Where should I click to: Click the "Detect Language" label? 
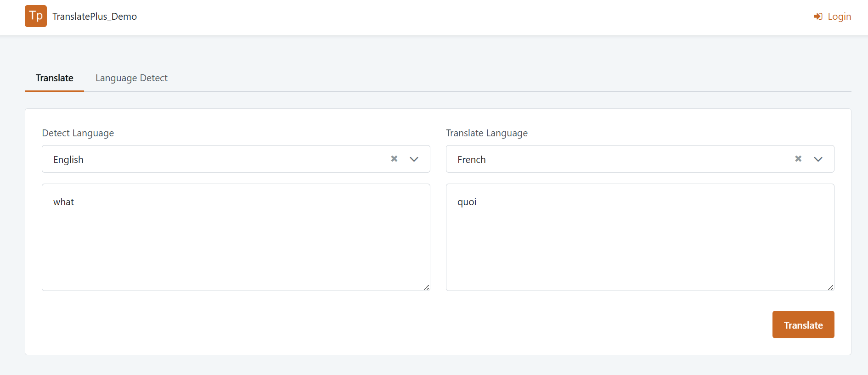(78, 133)
